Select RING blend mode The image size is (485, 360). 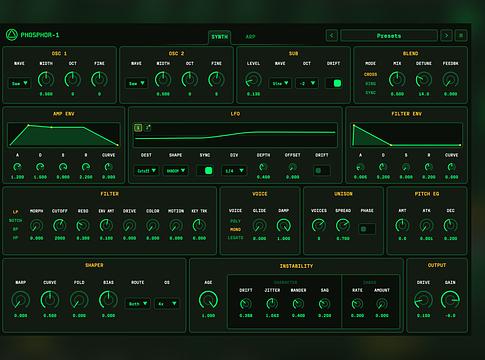[371, 84]
